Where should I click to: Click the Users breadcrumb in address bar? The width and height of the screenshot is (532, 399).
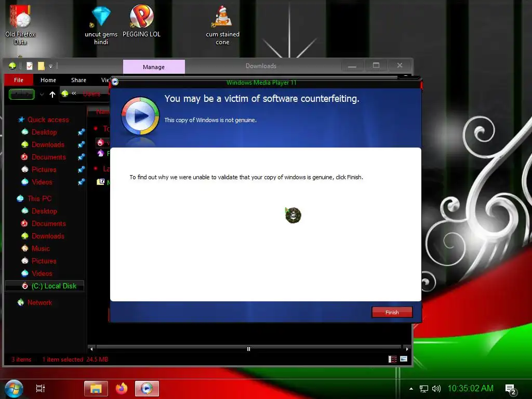click(91, 94)
